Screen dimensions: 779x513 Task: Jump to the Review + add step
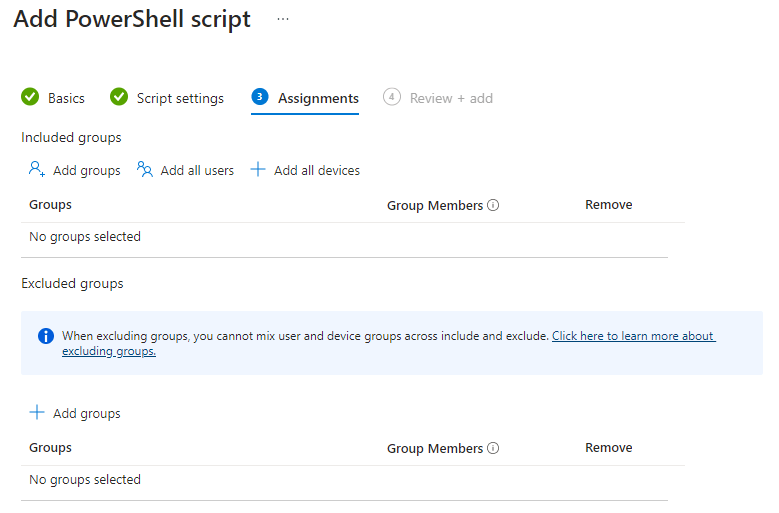451,98
